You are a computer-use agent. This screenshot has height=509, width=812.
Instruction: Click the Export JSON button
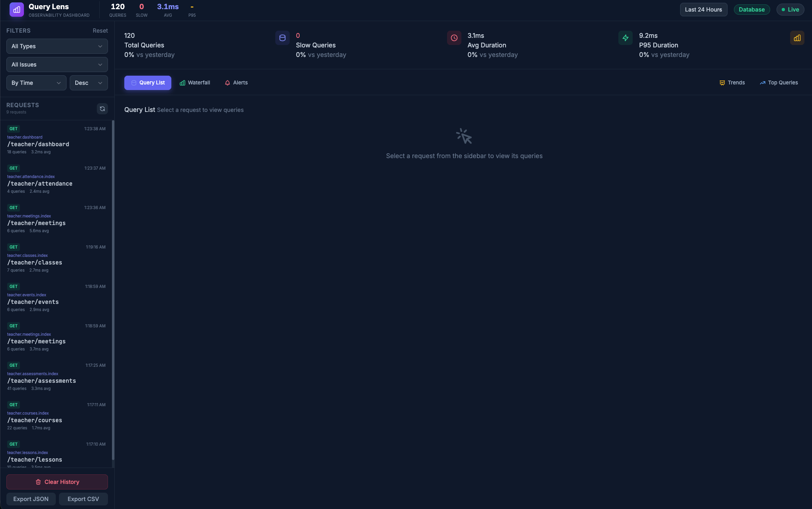pos(31,499)
